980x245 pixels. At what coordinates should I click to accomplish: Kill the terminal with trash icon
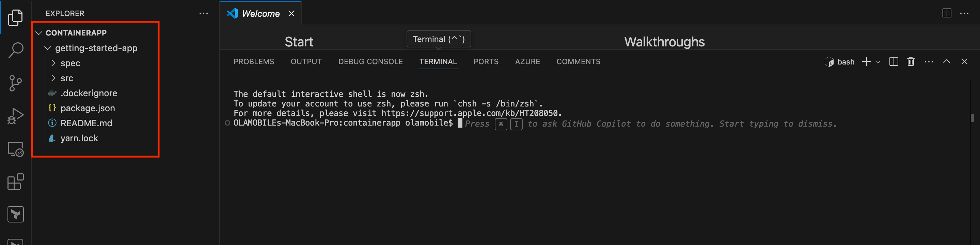click(911, 62)
